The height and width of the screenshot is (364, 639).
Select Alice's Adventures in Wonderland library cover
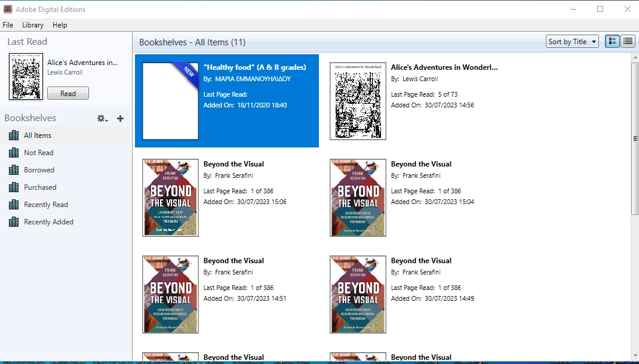pyautogui.click(x=358, y=101)
